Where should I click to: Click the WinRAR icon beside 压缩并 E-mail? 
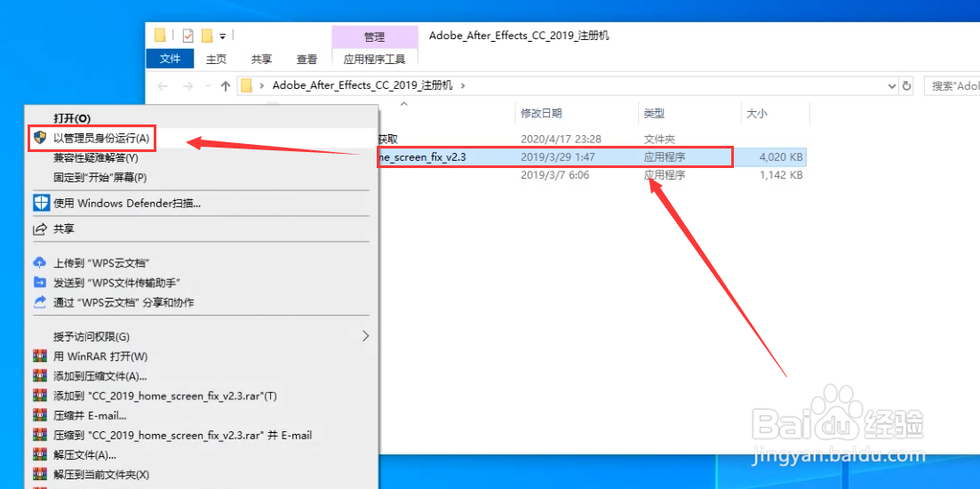pos(40,415)
